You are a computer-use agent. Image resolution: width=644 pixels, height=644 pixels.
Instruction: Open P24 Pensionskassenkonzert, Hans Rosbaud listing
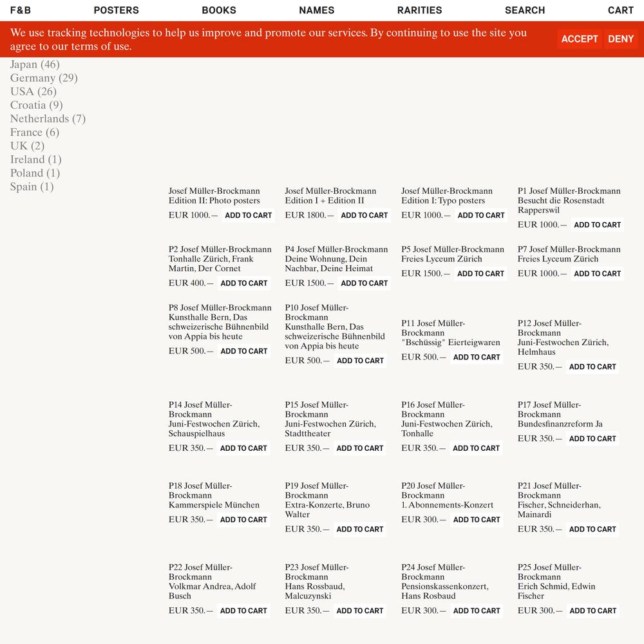[x=445, y=582]
